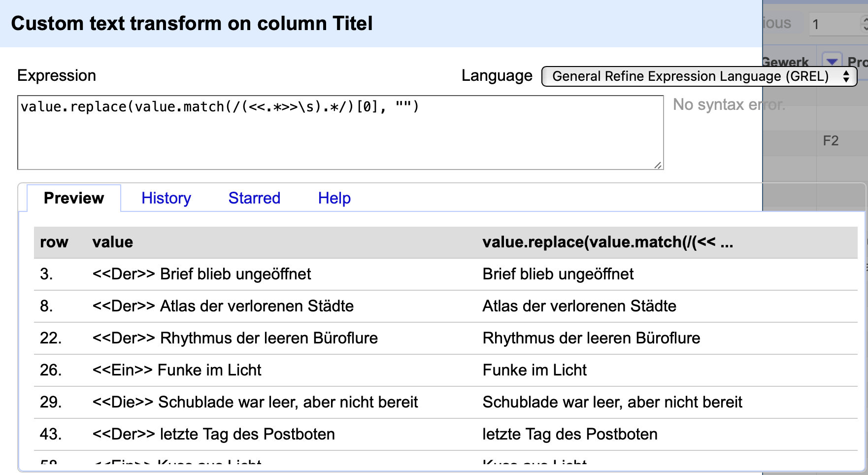Click inside the Expression text area
This screenshot has height=475, width=868.
coord(340,133)
